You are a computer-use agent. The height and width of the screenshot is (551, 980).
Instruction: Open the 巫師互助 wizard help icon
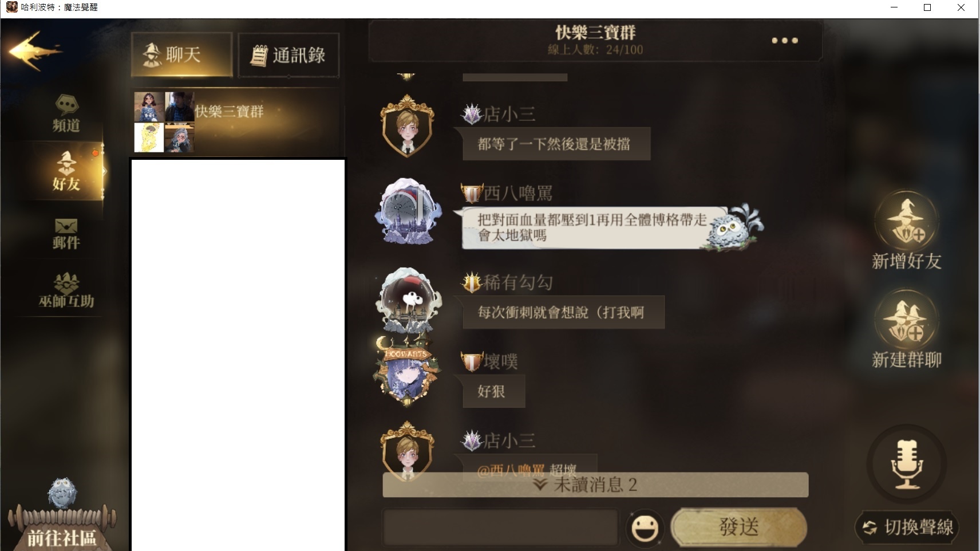click(x=66, y=290)
